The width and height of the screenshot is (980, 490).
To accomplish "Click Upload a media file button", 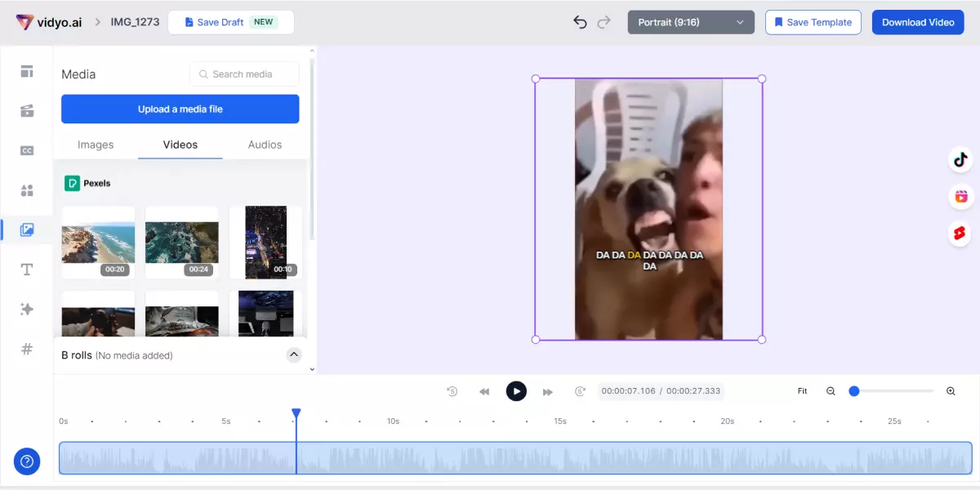I will click(x=180, y=109).
